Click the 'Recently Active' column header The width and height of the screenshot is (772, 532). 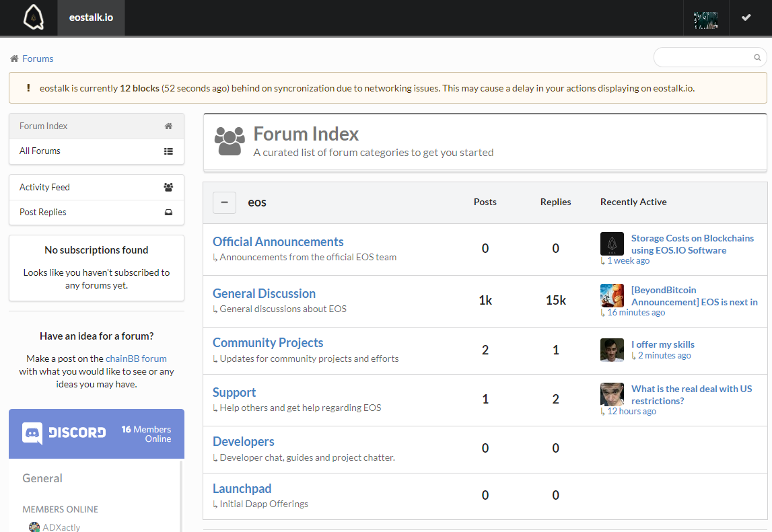pyautogui.click(x=633, y=202)
